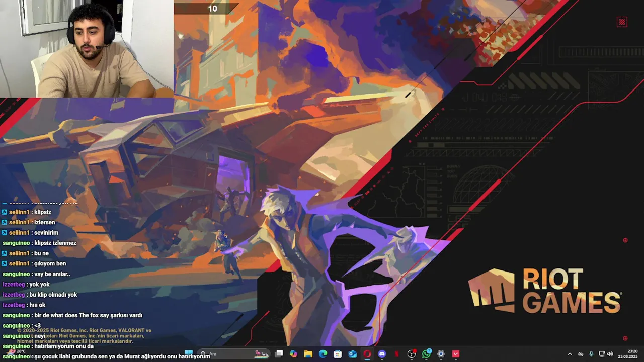Click chat message 'klipsiz izlenmez'

tap(55, 243)
